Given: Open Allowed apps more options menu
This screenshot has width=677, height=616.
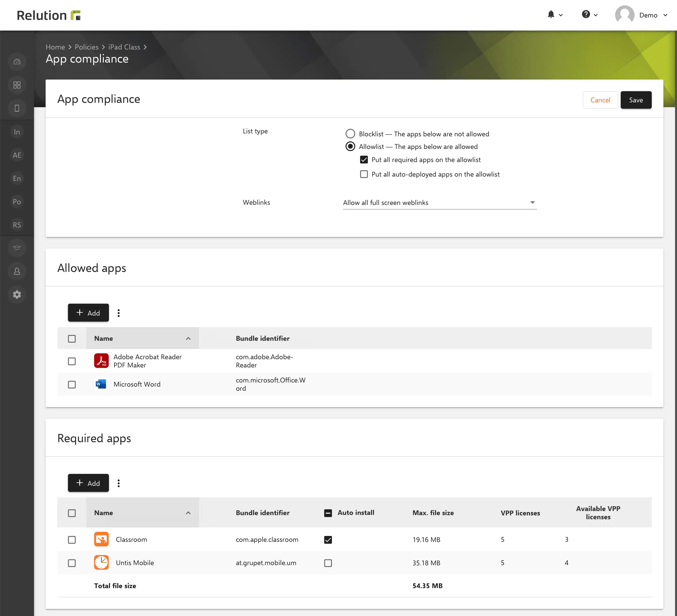Looking at the screenshot, I should [x=119, y=313].
